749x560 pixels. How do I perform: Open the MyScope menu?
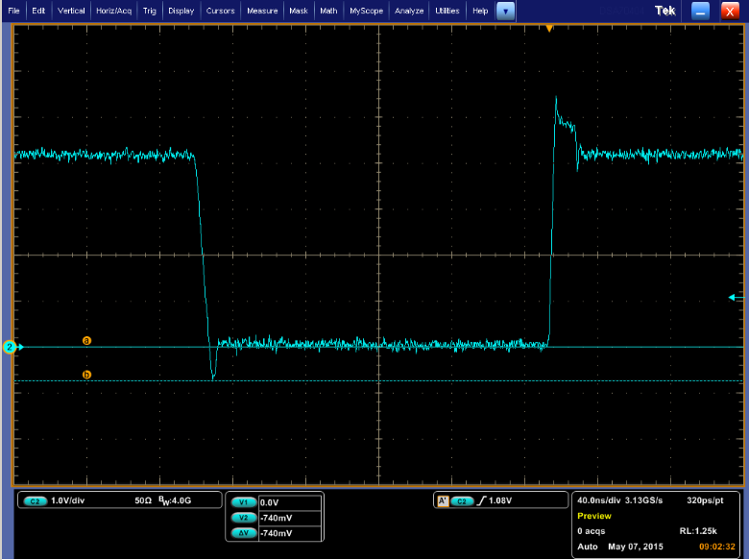[x=367, y=11]
